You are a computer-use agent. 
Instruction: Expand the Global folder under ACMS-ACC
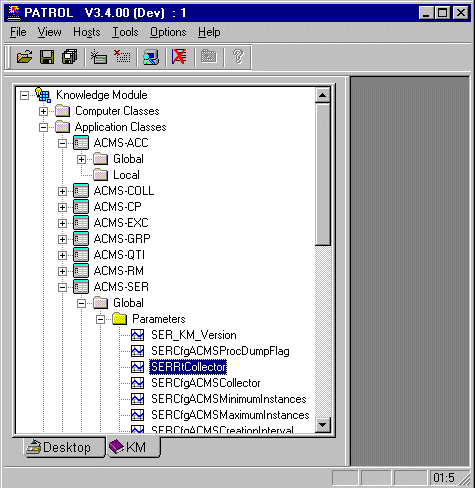point(81,159)
